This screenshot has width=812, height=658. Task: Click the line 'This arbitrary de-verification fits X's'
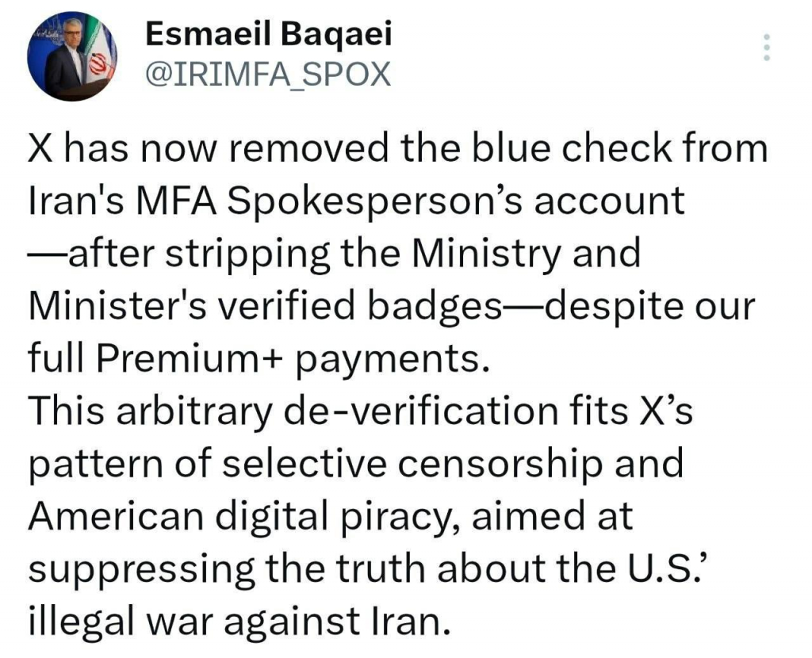[360, 411]
